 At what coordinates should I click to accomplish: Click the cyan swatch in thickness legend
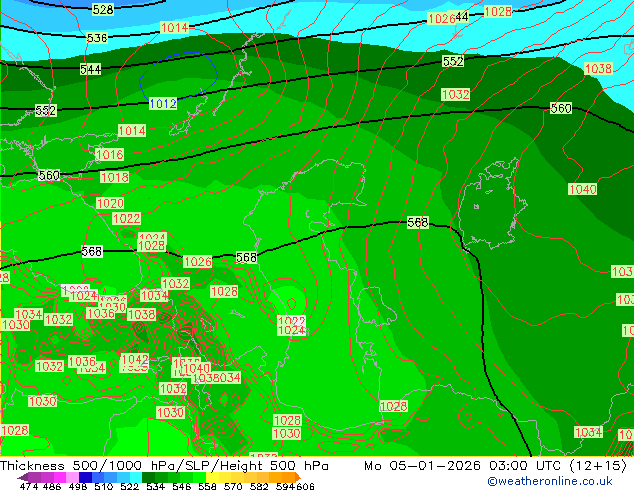pos(136,477)
